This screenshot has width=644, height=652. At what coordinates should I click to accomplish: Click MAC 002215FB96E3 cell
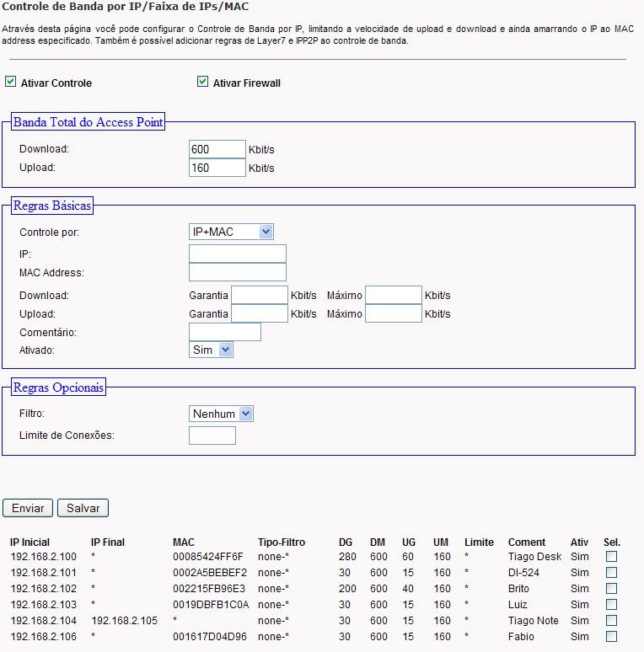coord(209,588)
